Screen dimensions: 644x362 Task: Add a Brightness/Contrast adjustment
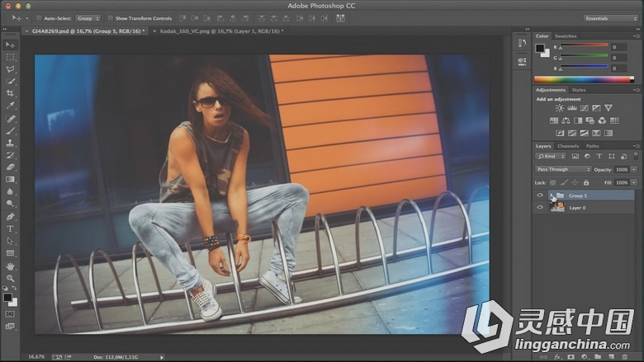(560, 108)
